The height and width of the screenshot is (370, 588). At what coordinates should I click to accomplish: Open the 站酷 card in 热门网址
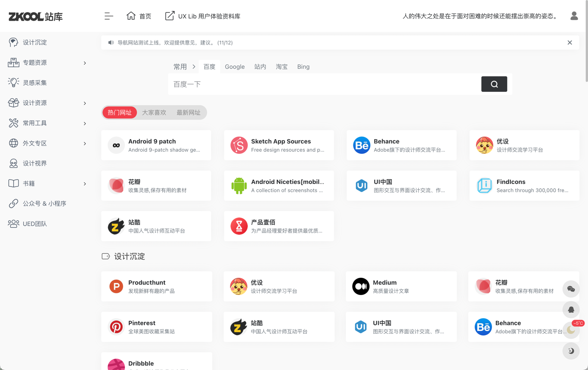[x=156, y=226]
